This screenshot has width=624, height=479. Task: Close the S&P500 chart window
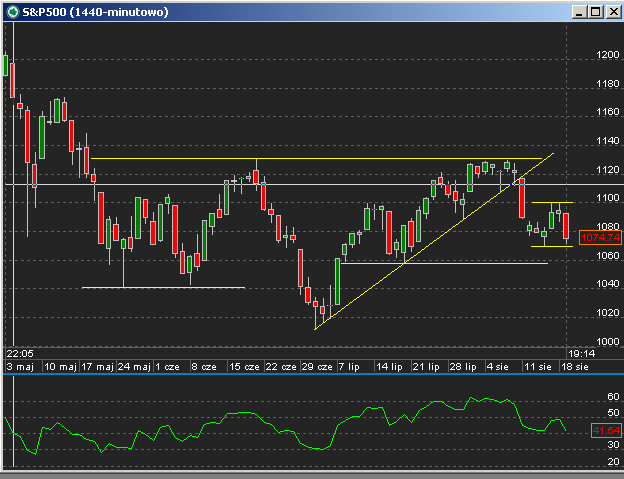coord(614,12)
